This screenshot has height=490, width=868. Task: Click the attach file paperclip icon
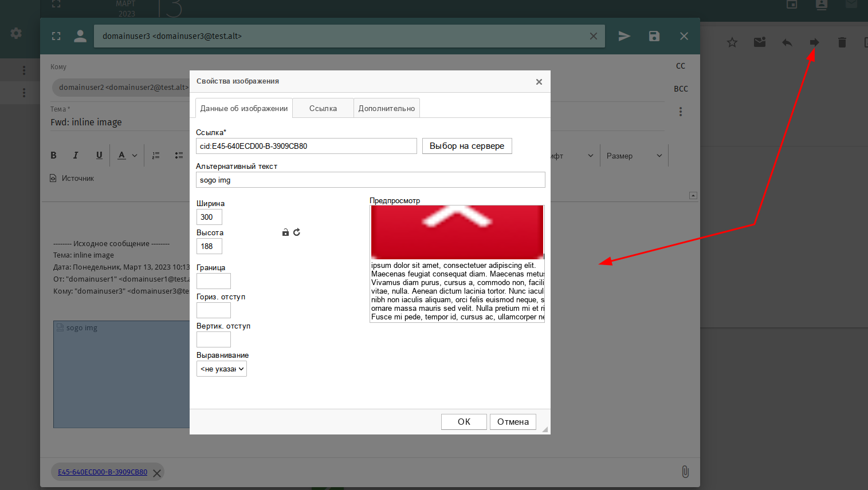[x=685, y=472]
